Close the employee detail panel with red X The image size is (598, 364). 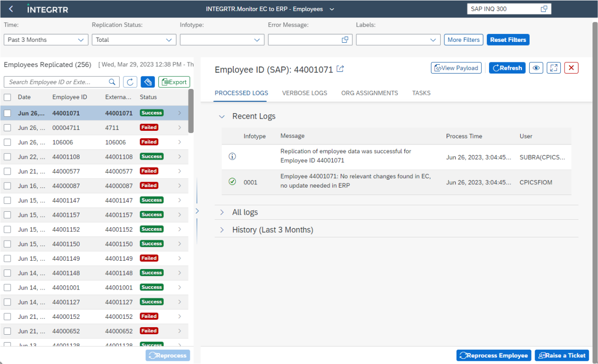point(571,68)
